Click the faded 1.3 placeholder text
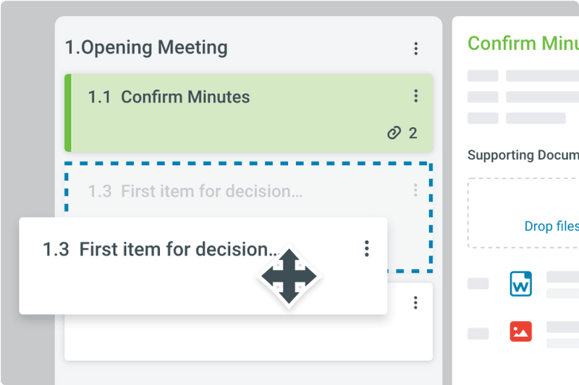The image size is (579, 385). pyautogui.click(x=195, y=191)
